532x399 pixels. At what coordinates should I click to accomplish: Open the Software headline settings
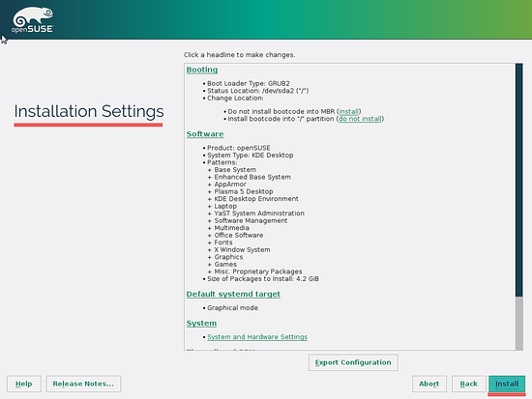(x=205, y=134)
